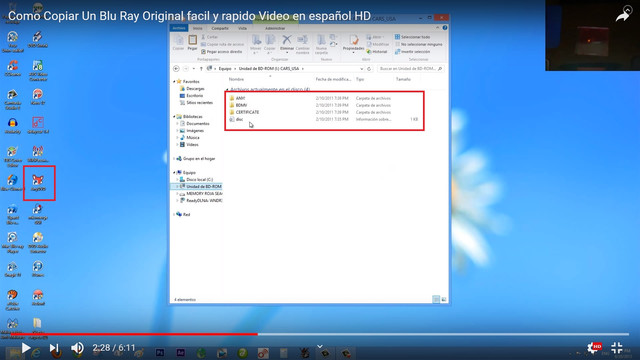This screenshot has width=640, height=360.
Task: Sort by the Nombre column header
Action: coord(236,79)
